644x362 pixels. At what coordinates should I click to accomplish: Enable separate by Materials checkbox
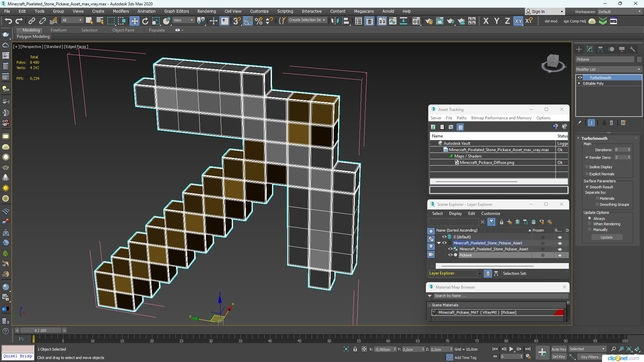pyautogui.click(x=597, y=198)
